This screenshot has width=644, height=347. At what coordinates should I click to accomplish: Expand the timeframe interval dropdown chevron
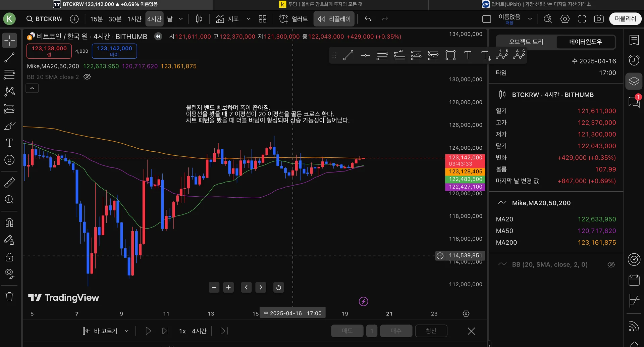[181, 19]
